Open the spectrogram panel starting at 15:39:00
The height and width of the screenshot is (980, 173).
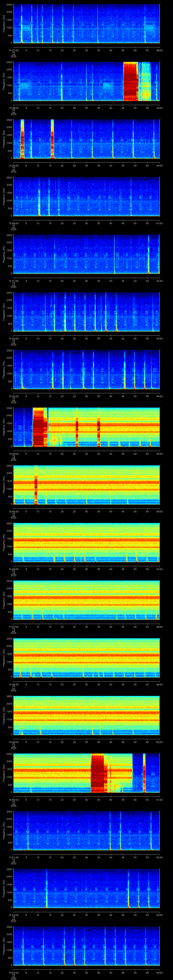point(86,139)
